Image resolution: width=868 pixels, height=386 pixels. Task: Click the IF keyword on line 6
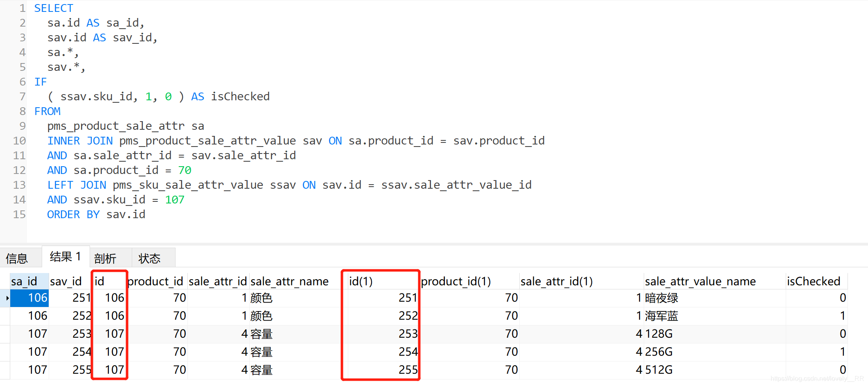[x=41, y=82]
